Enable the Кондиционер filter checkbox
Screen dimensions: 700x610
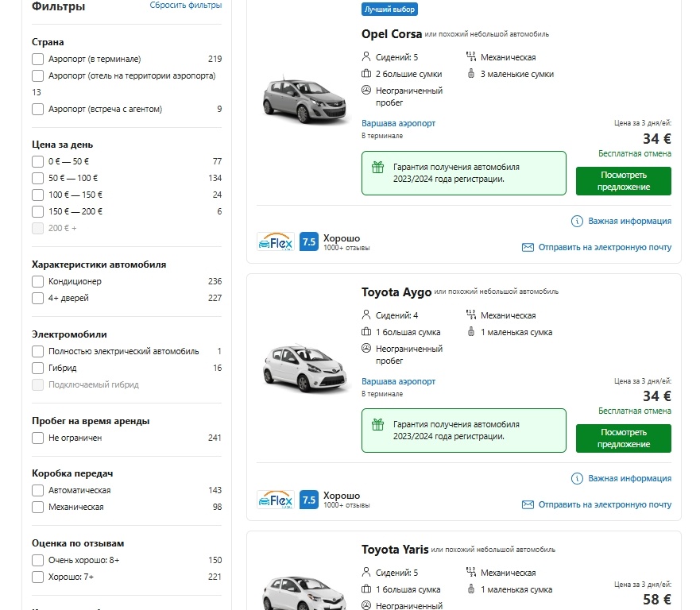tap(36, 281)
